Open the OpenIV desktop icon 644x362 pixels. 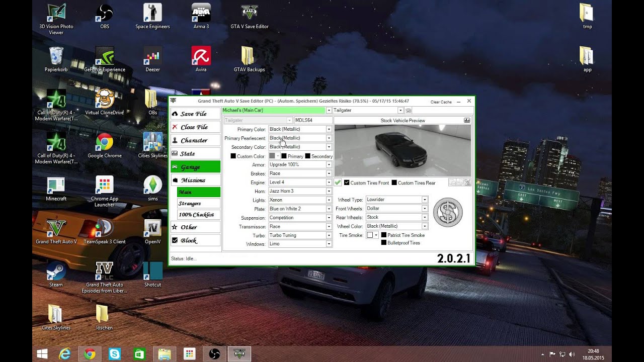152,232
